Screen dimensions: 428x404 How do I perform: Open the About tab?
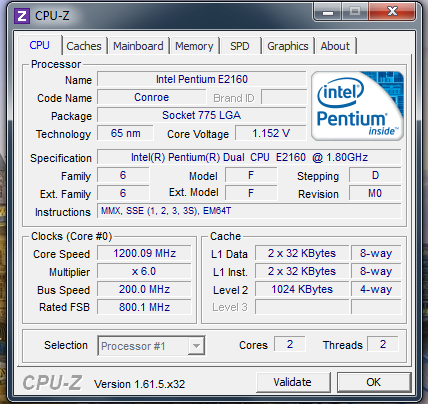pyautogui.click(x=335, y=46)
